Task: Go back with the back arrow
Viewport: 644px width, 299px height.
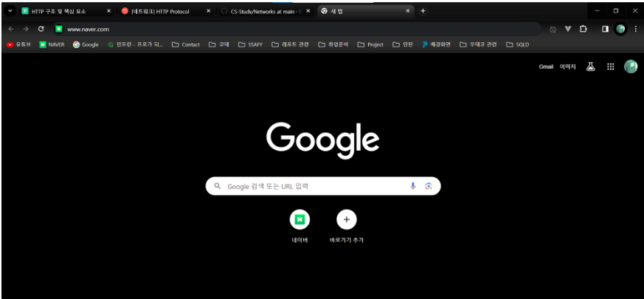Action: tap(11, 30)
